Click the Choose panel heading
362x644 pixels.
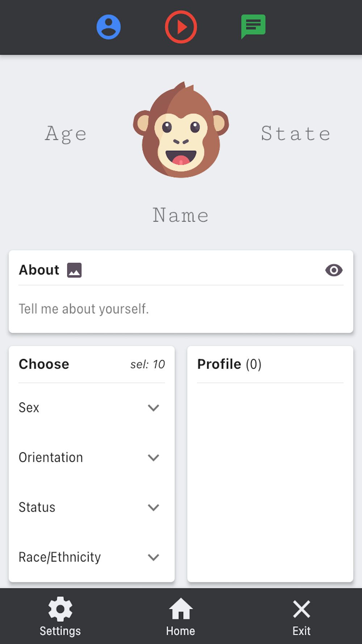44,364
